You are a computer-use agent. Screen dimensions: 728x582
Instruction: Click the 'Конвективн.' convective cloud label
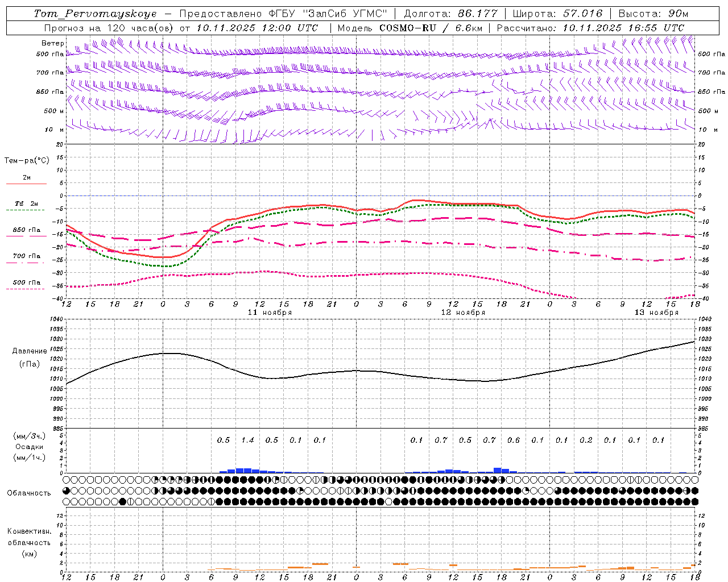click(x=30, y=531)
